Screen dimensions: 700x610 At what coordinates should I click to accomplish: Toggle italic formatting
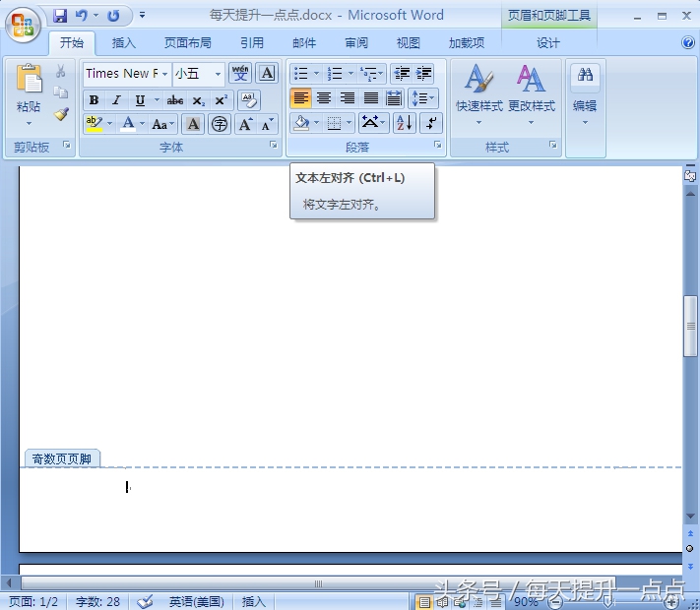point(116,100)
